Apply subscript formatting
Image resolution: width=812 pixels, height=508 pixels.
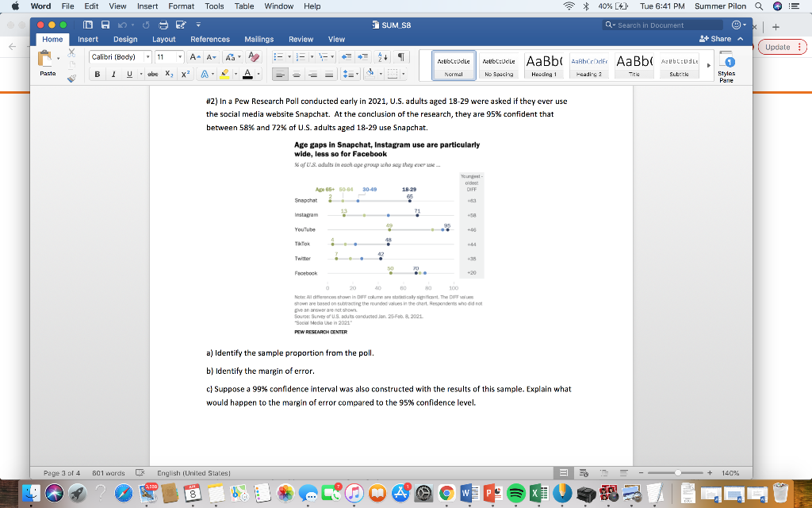[169, 74]
